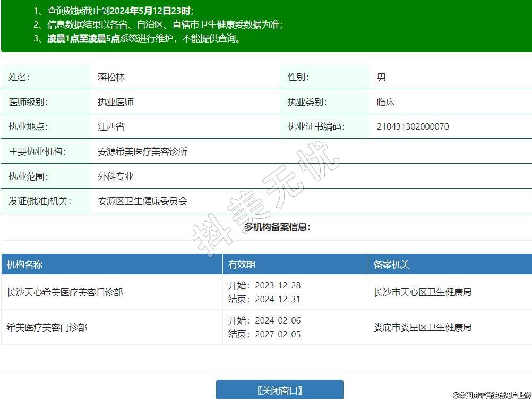Image resolution: width=532 pixels, height=399 pixels.
Task: Click the 多机构备案信息 section heading
Action: [x=277, y=227]
